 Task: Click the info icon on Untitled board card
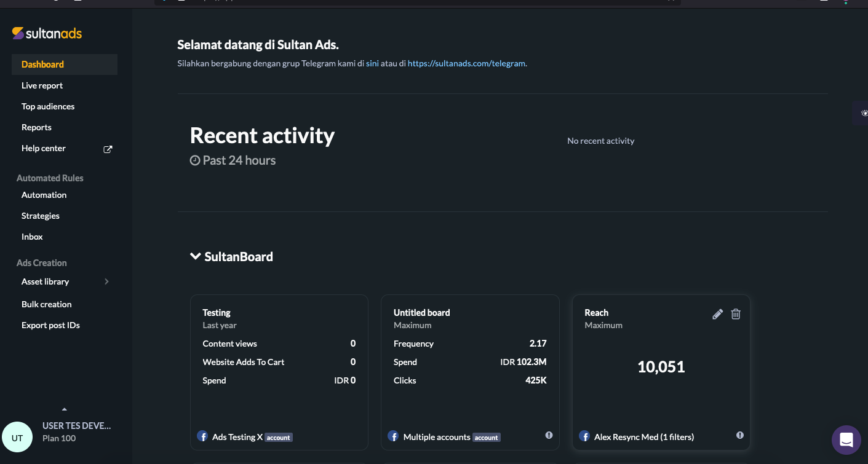(549, 435)
